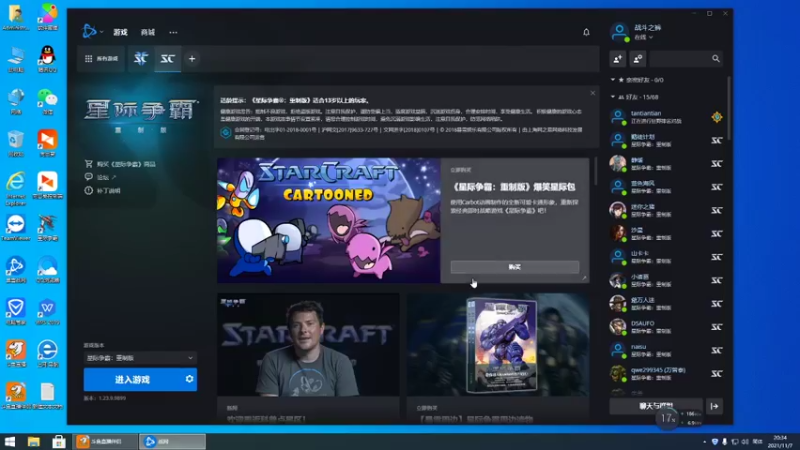Viewport: 800px width, 450px height.
Task: Switch to the All Games tab
Action: coord(102,59)
